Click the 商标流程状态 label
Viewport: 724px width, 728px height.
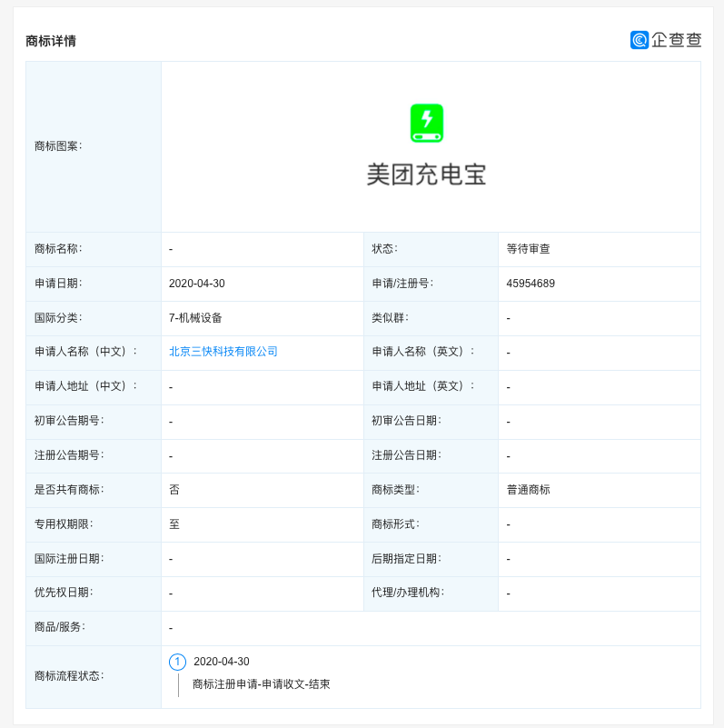pos(69,676)
